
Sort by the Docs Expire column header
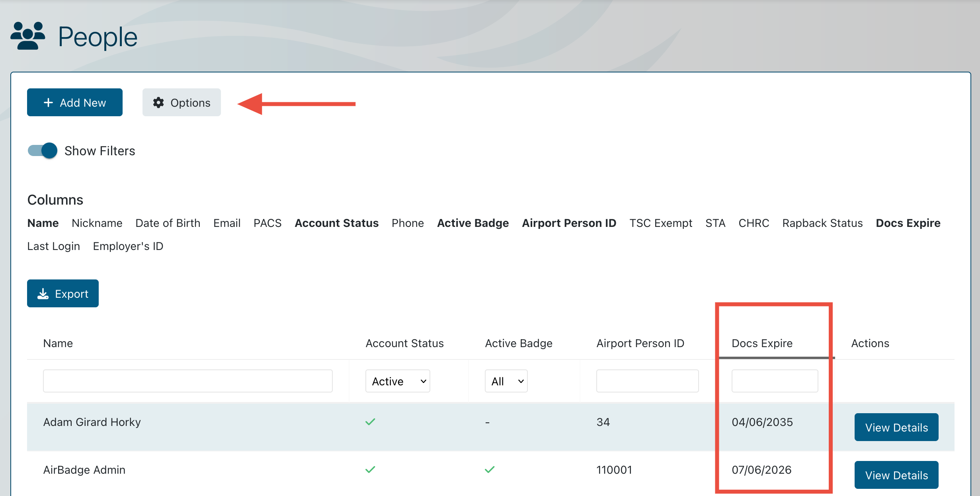pos(762,343)
